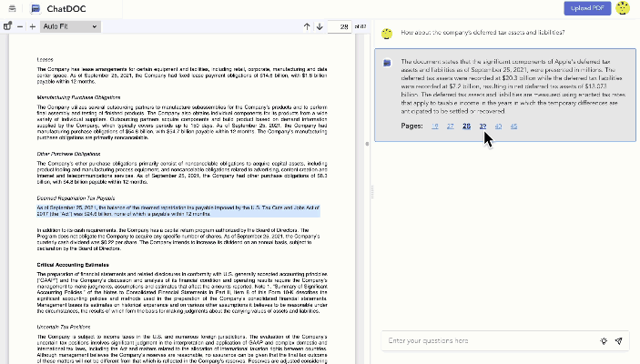Open page 19 link in the answer
The image size is (640, 364).
tap(434, 126)
